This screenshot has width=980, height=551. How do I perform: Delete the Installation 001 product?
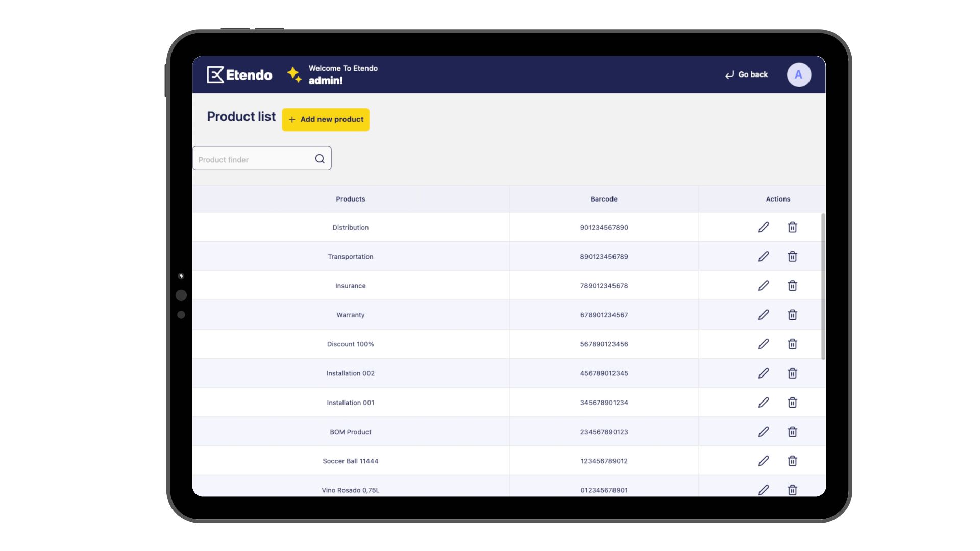792,403
